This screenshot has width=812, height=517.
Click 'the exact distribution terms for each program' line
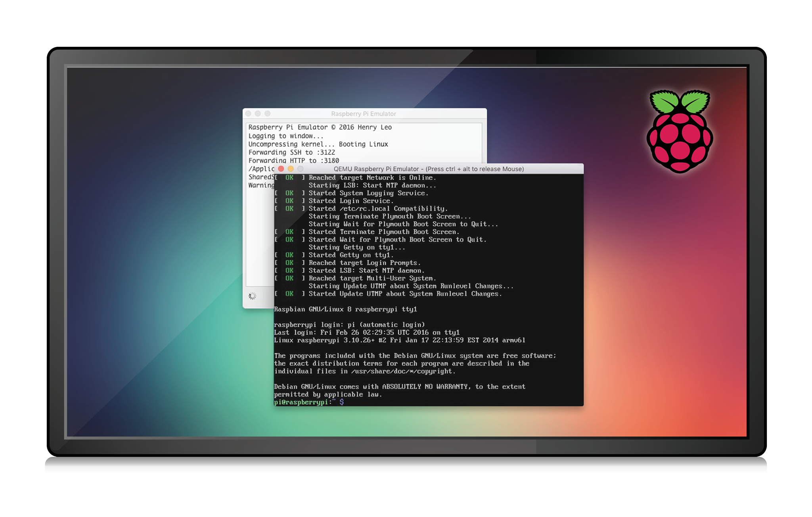tap(402, 363)
